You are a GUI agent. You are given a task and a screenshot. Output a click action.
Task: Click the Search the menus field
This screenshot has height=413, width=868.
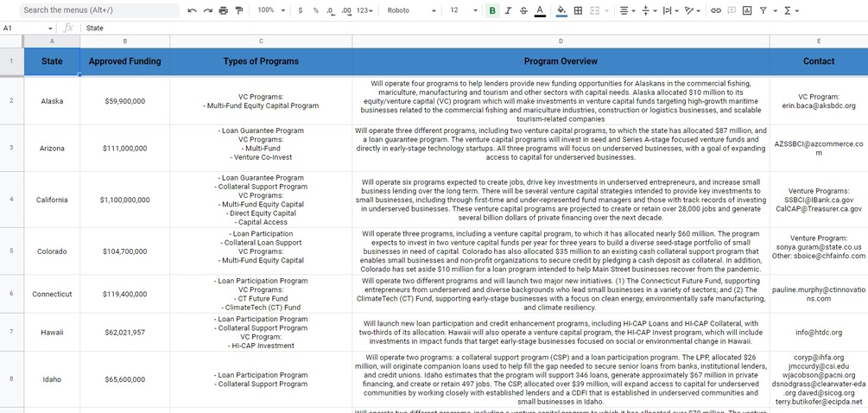[x=99, y=10]
